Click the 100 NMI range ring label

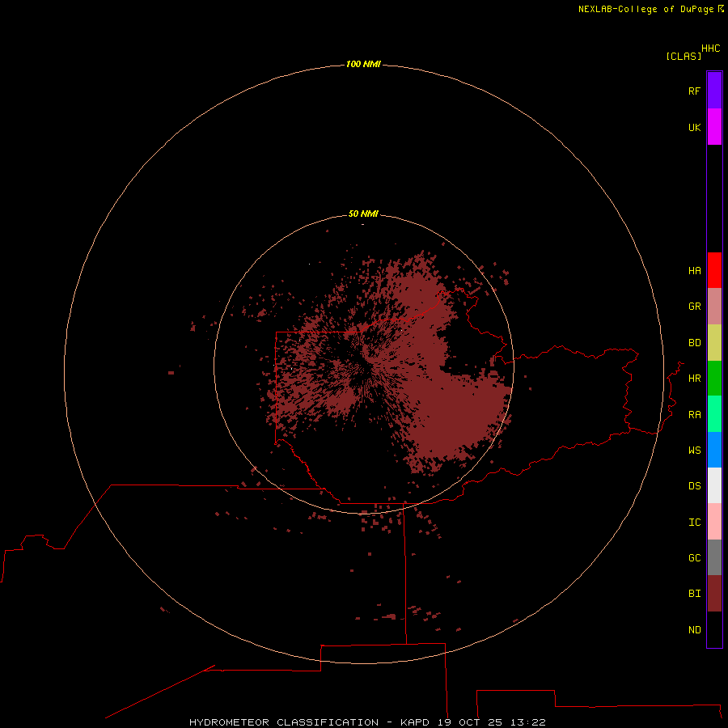point(363,64)
